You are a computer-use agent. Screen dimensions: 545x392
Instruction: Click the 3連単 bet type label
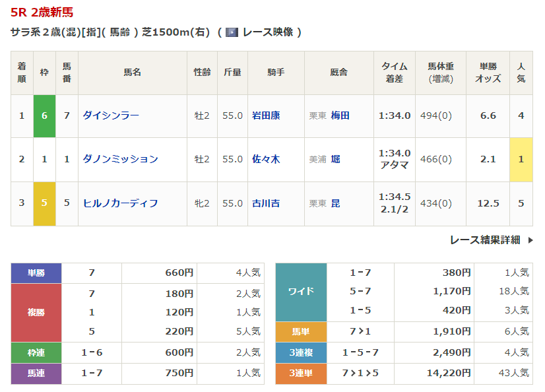301,374
